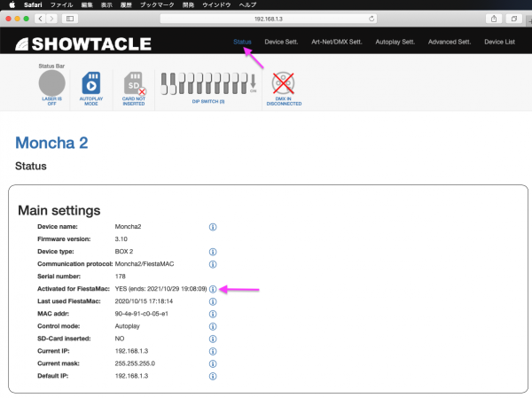532x398 pixels.
Task: Show info for Activated for FiestaMac
Action: click(213, 289)
